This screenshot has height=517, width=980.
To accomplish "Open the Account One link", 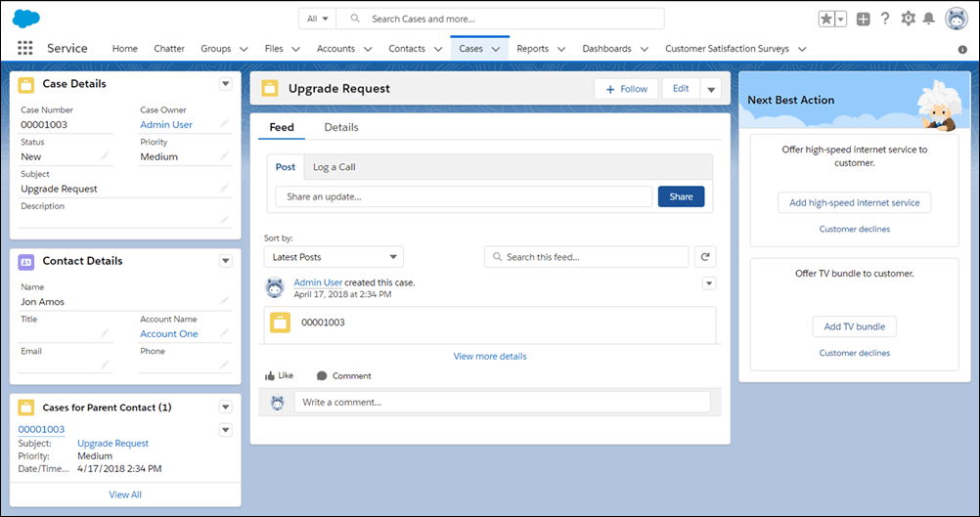I will [168, 334].
